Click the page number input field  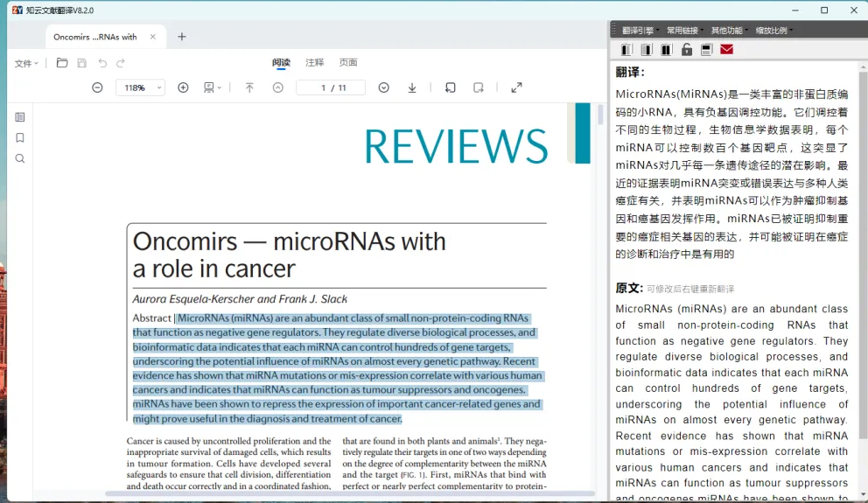click(331, 87)
